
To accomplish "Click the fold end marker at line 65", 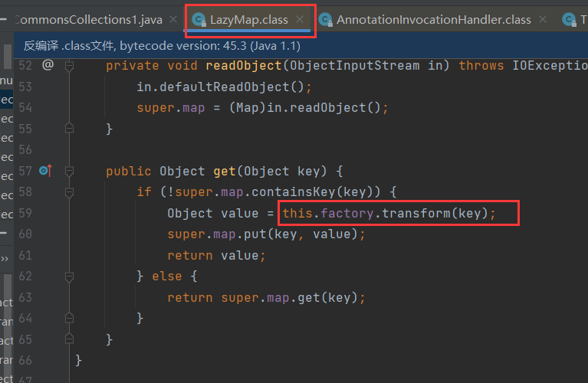I will tap(69, 339).
